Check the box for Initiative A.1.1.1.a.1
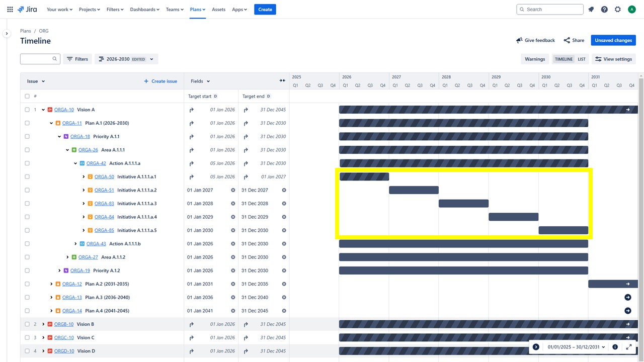The image size is (644, 362). pyautogui.click(x=27, y=177)
